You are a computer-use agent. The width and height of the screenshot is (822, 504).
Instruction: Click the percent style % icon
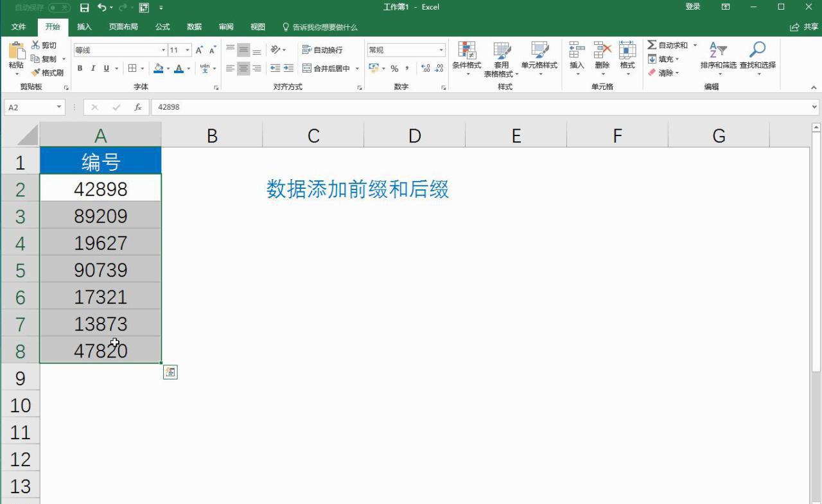pos(394,68)
